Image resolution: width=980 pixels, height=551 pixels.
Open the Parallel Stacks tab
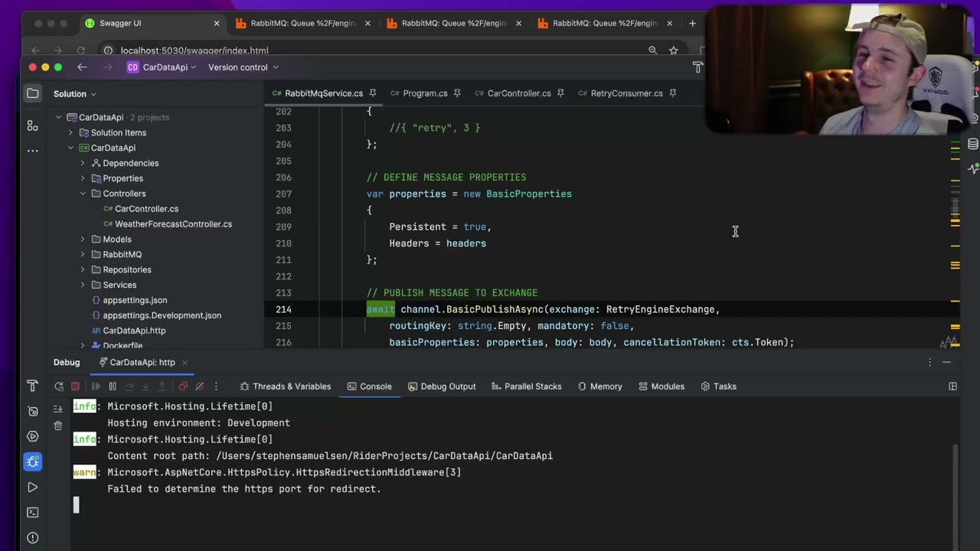point(526,386)
